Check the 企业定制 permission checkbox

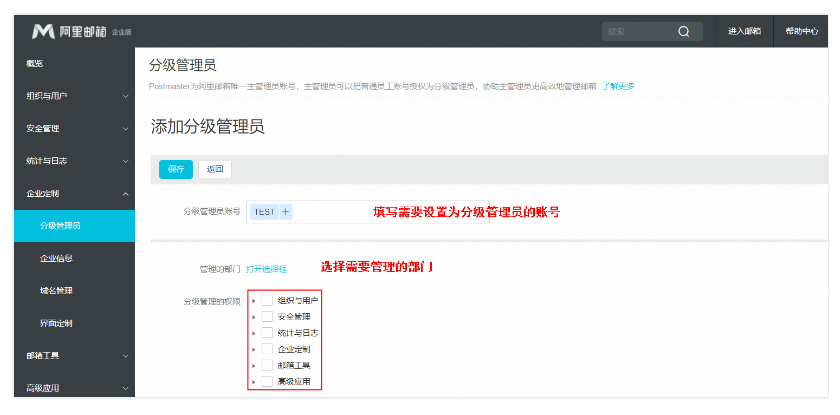(267, 349)
